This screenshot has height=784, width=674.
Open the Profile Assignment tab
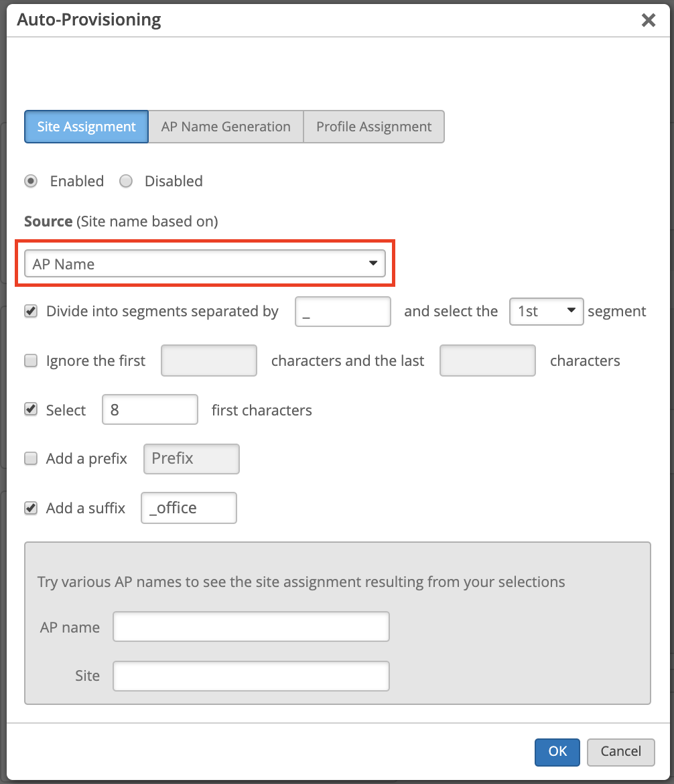[x=374, y=127]
